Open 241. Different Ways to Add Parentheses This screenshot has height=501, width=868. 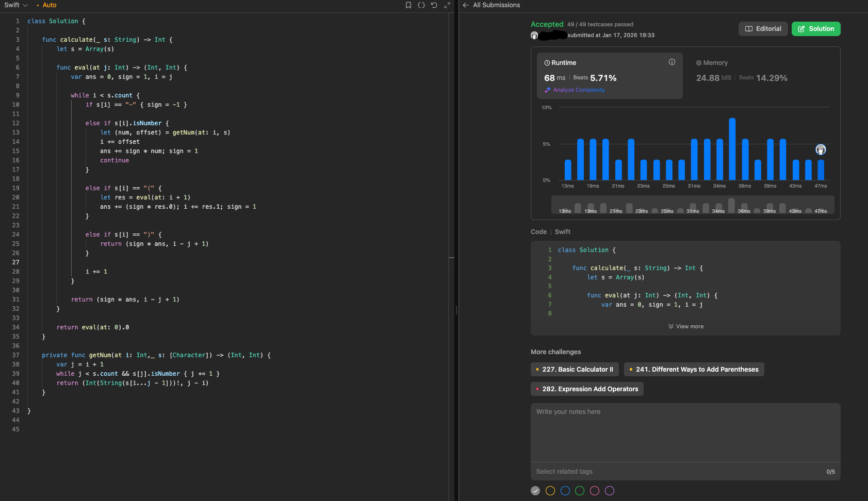[694, 370]
